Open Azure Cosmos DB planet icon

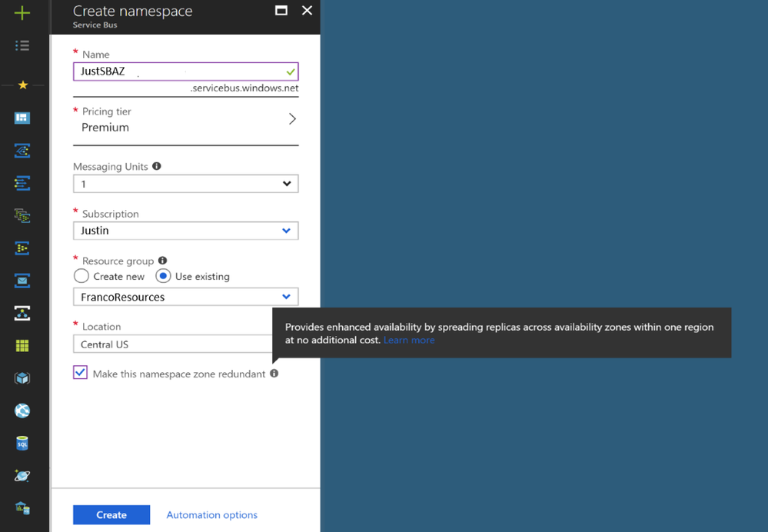(x=22, y=476)
